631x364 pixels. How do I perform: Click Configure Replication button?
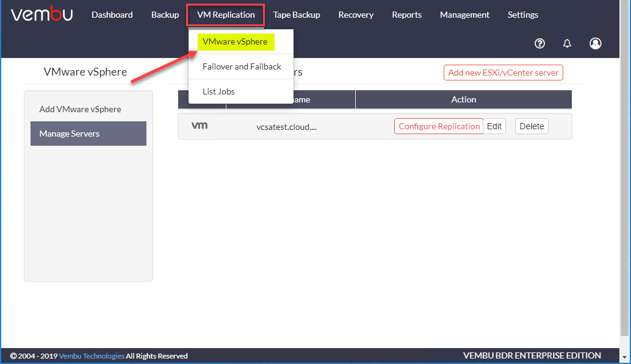point(439,126)
